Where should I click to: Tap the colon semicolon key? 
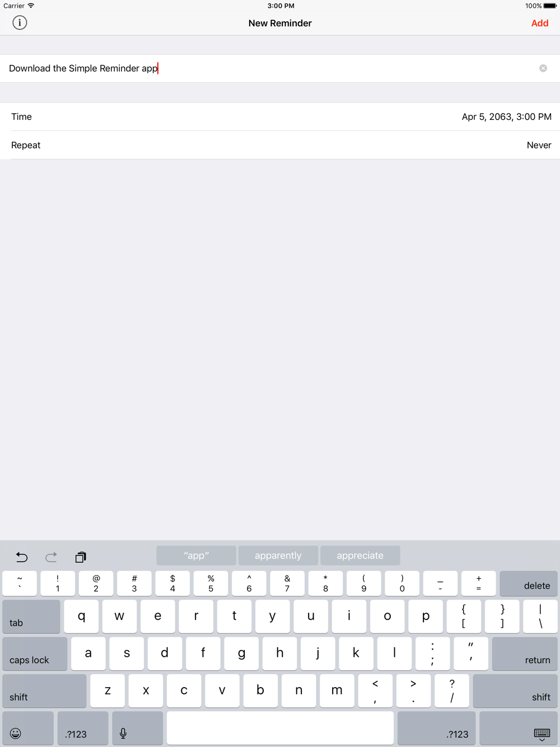pyautogui.click(x=433, y=653)
